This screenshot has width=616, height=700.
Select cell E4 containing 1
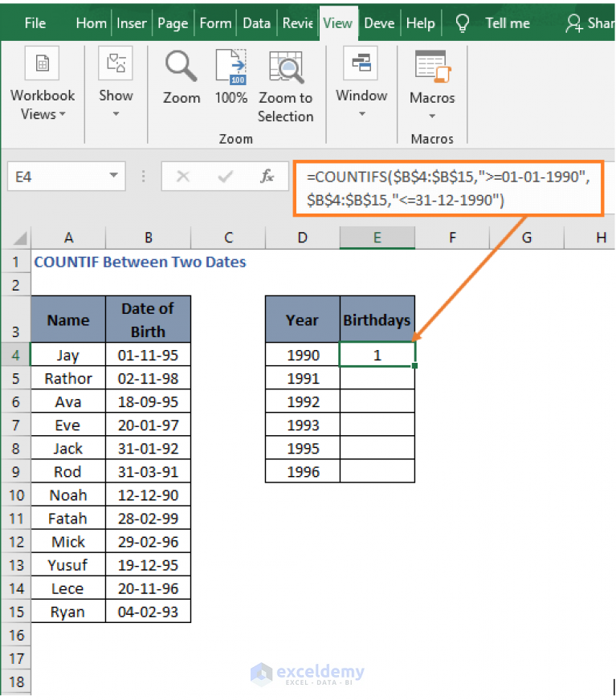click(x=377, y=355)
